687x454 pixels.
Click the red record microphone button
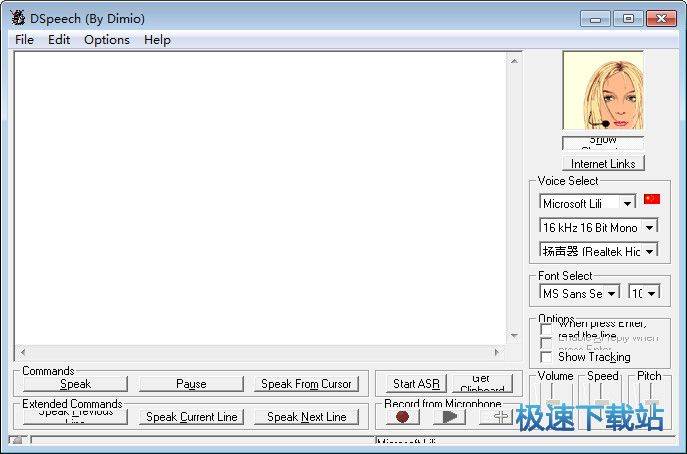coord(402,417)
